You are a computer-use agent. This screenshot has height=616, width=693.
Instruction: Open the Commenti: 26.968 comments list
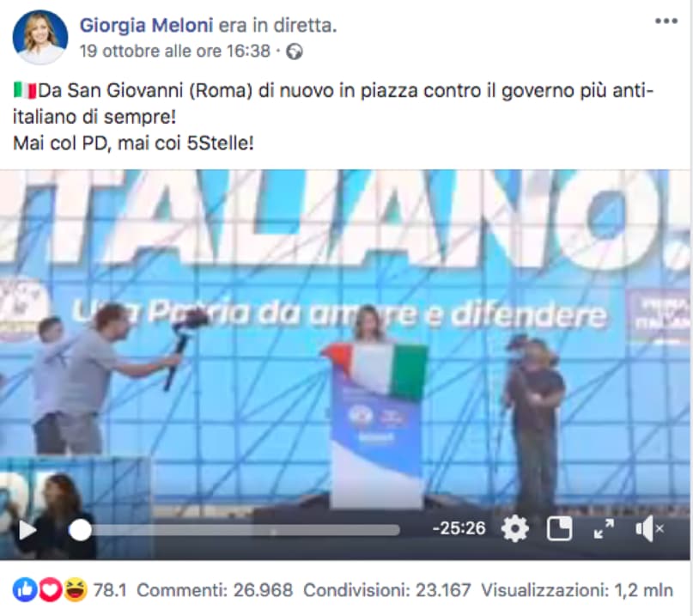(215, 590)
